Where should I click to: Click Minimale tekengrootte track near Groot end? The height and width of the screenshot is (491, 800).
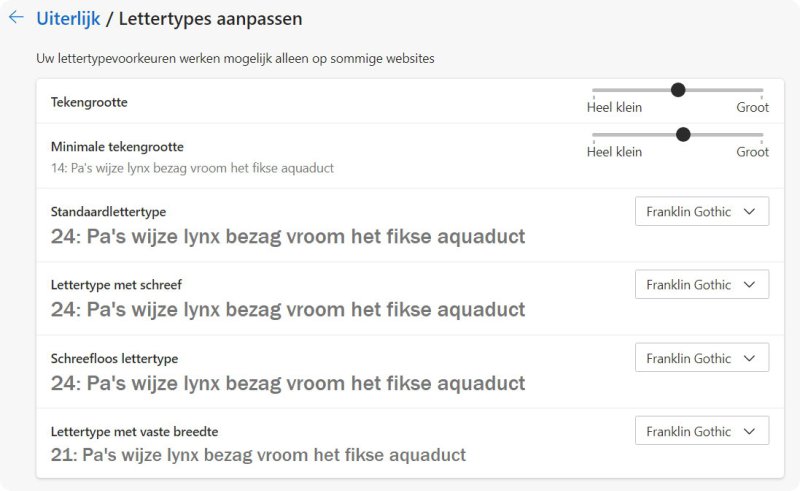point(750,134)
